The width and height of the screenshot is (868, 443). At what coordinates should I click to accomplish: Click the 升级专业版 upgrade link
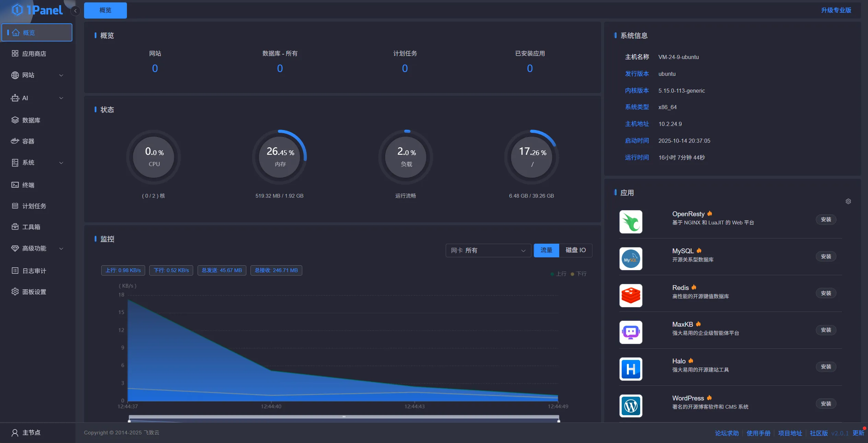point(836,10)
